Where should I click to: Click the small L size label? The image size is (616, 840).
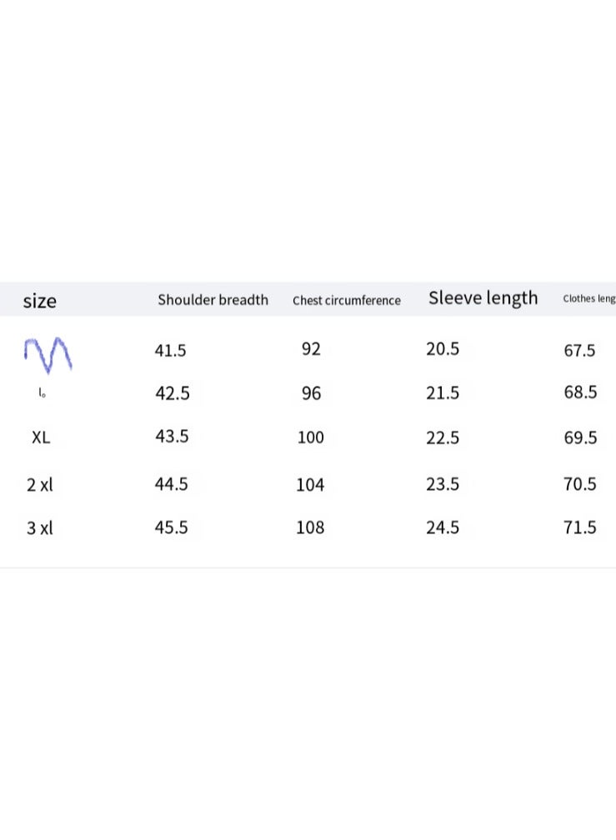pos(42,393)
